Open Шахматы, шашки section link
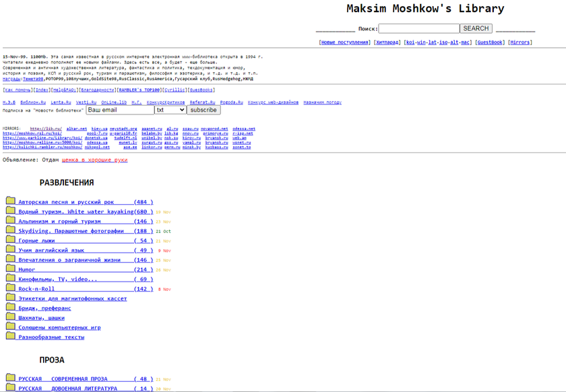 (x=42, y=318)
